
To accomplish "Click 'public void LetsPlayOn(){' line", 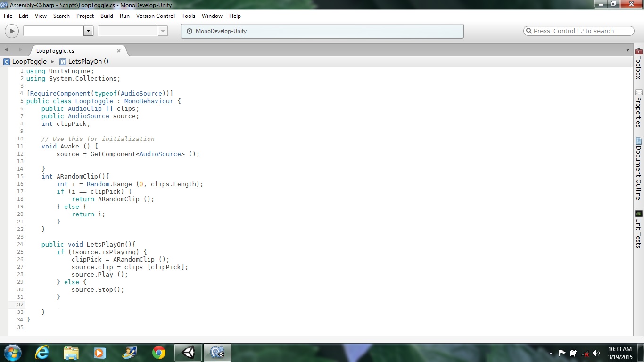I will (x=88, y=244).
